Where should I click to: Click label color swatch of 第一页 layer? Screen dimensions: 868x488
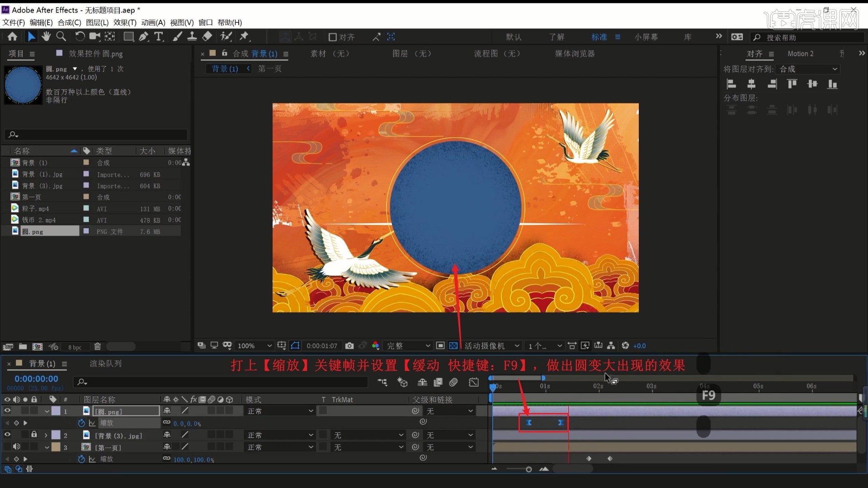pyautogui.click(x=56, y=447)
